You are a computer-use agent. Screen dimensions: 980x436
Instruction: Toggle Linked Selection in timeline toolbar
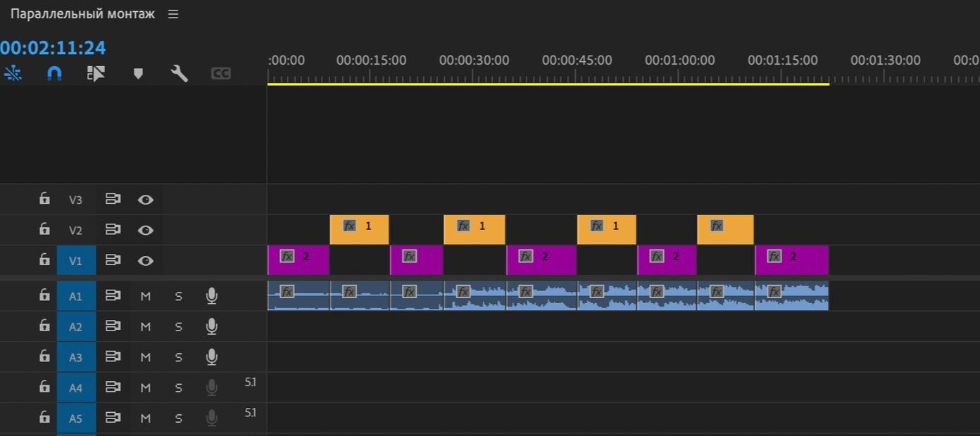click(x=96, y=73)
